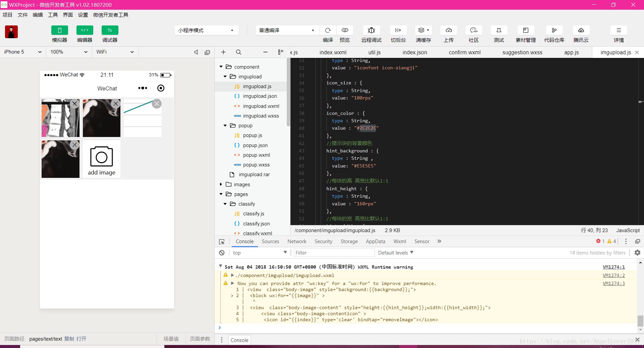The image size is (644, 348).
Task: Show project details (详情)
Action: pyautogui.click(x=619, y=30)
